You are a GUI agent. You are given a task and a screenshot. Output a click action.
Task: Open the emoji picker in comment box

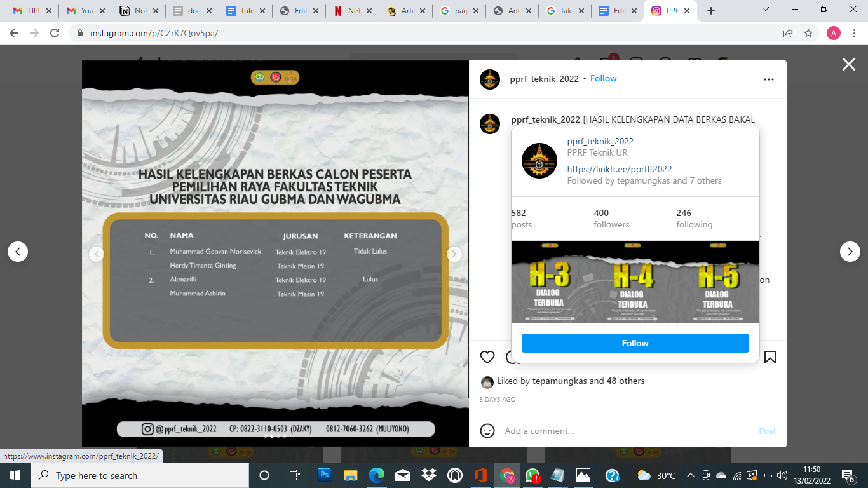[487, 431]
